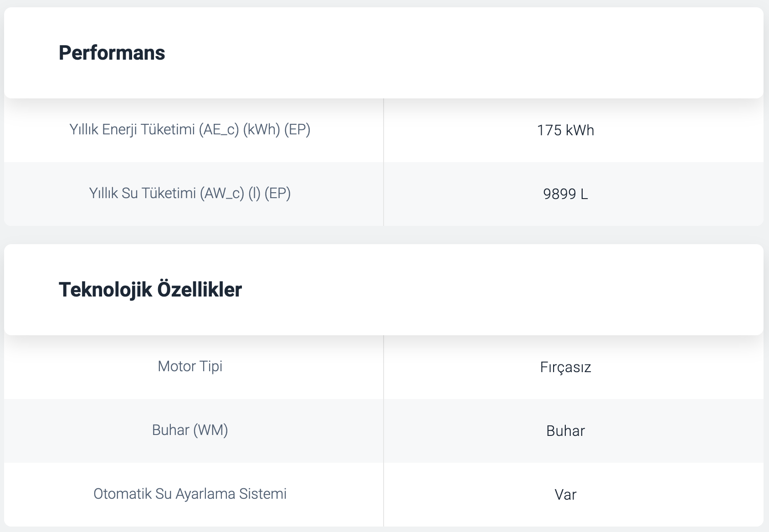This screenshot has height=532, width=769.
Task: Click the Var value
Action: pyautogui.click(x=565, y=495)
